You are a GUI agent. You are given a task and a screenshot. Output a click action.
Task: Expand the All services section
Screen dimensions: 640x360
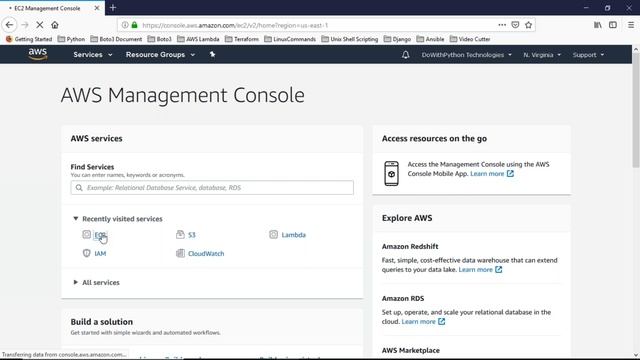pyautogui.click(x=96, y=282)
